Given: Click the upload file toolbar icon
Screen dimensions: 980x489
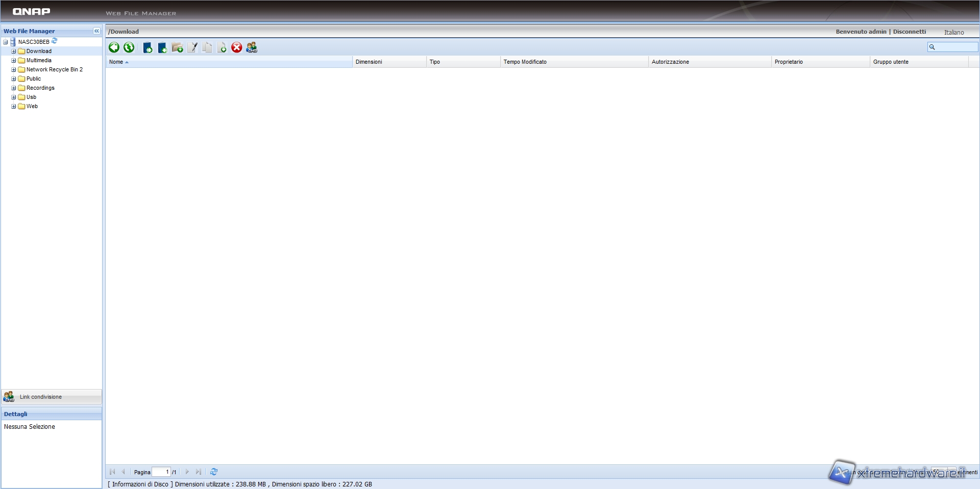Looking at the screenshot, I should tap(148, 47).
